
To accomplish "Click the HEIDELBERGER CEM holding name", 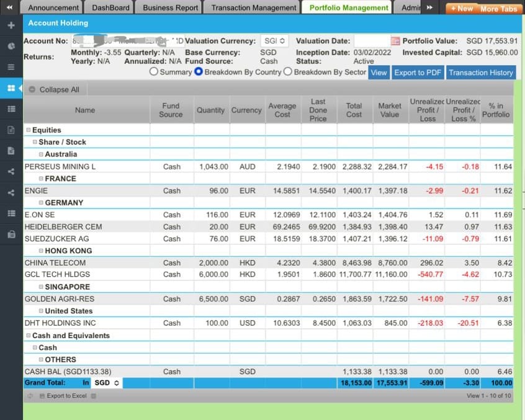I will coord(63,227).
